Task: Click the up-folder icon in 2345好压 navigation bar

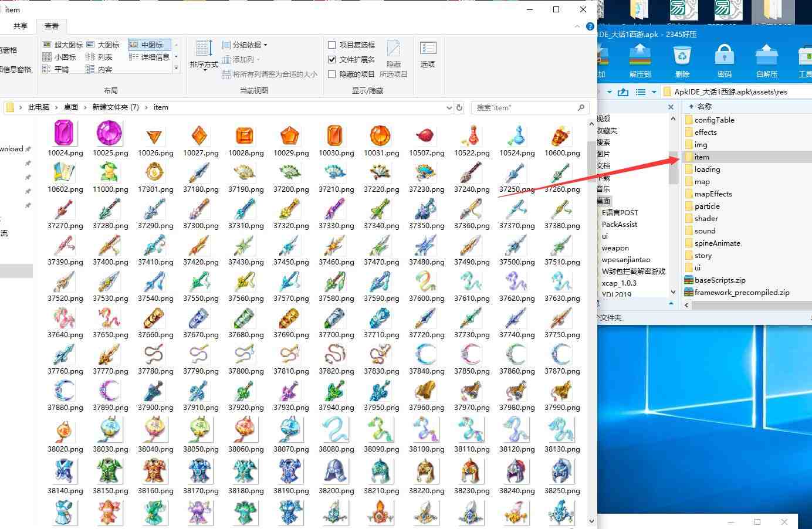Action: 623,92
